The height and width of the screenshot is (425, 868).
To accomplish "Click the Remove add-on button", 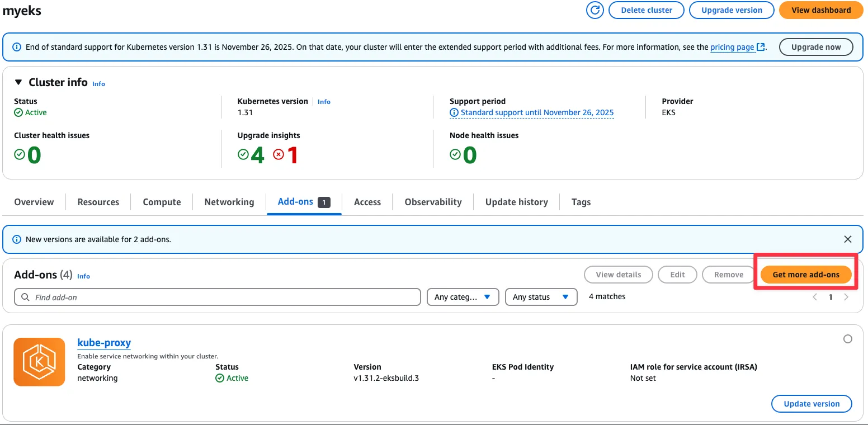I will (x=729, y=275).
